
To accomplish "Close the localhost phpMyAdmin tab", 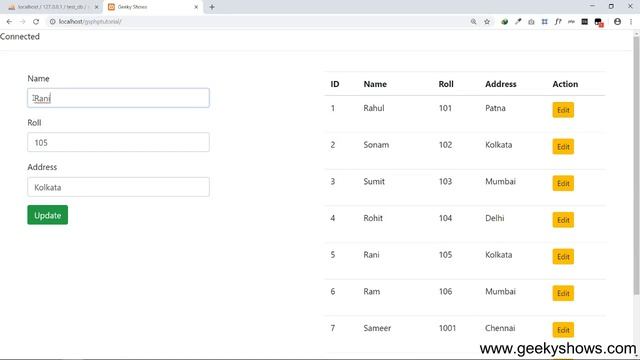I will point(96,7).
